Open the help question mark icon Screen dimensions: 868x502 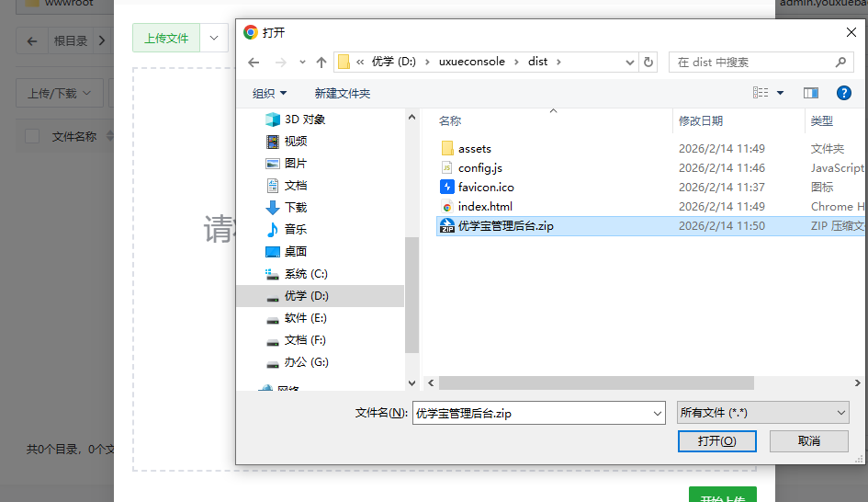[x=843, y=93]
